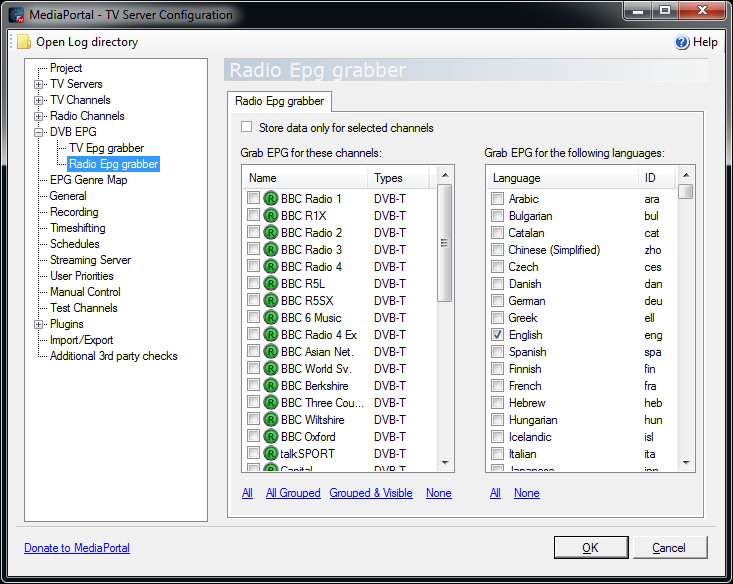Check the German language checkbox
733x584 pixels.
click(x=497, y=300)
